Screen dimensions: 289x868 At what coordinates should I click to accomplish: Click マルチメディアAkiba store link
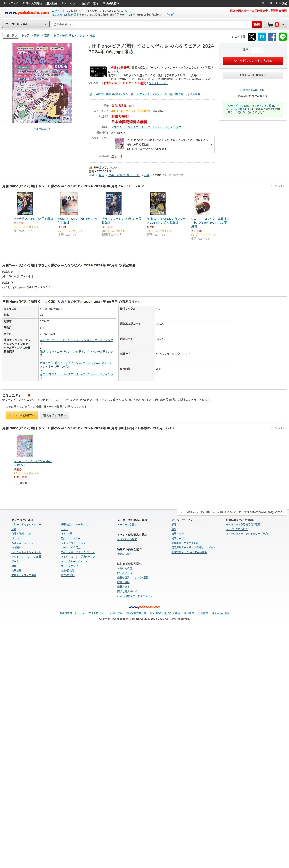point(237,105)
